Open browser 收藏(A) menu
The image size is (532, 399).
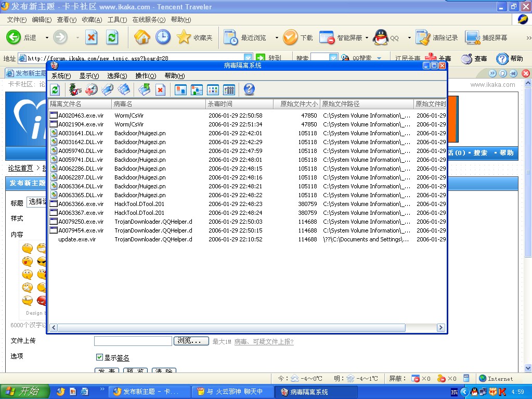(92, 20)
